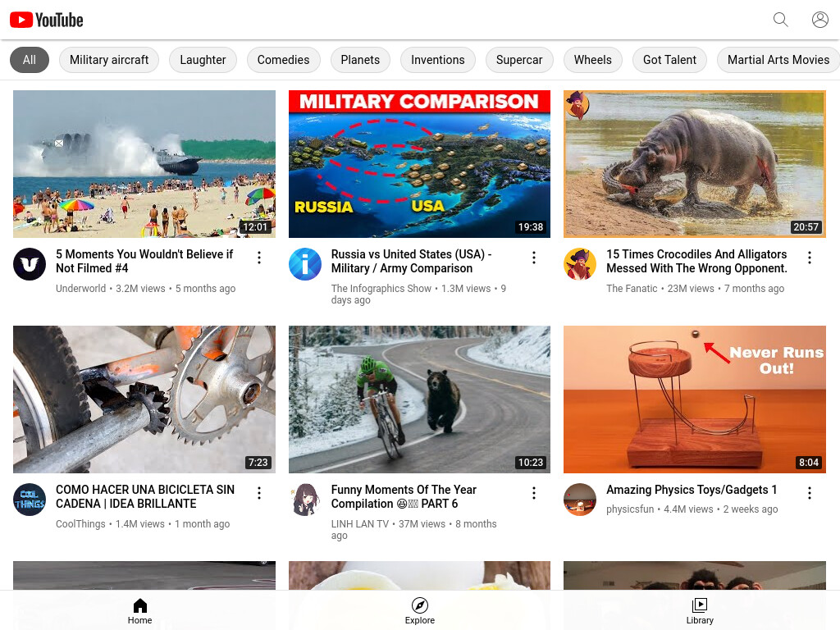Open options menu for BICICLETA SIN CADENA video
Viewport: 840px width, 630px height.
pyautogui.click(x=258, y=493)
